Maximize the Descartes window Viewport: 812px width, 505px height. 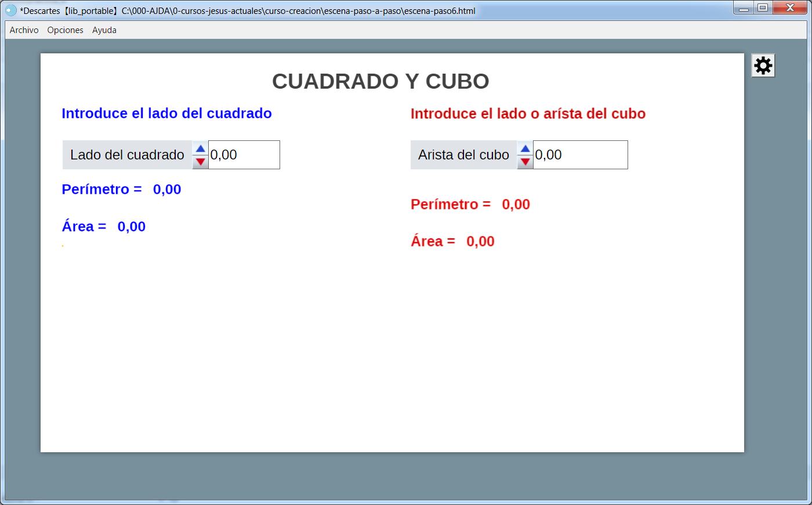[x=763, y=8]
